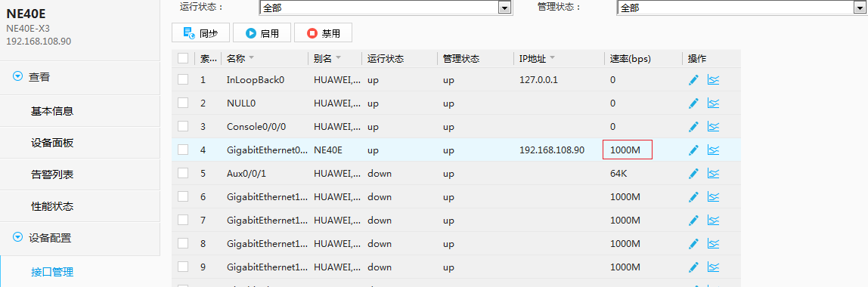This screenshot has height=287, width=868.
Task: Open chart icon for Aux0/0/1 row
Action: [713, 174]
